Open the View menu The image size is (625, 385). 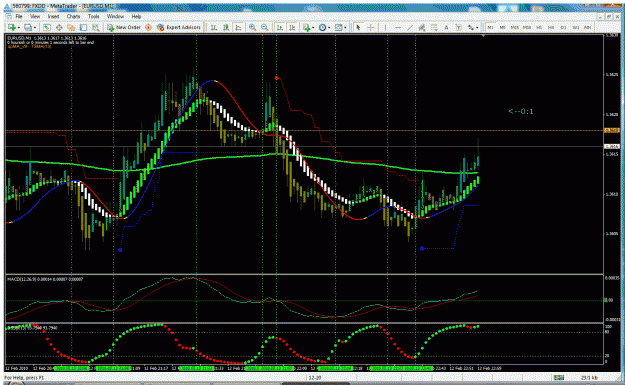pos(35,17)
